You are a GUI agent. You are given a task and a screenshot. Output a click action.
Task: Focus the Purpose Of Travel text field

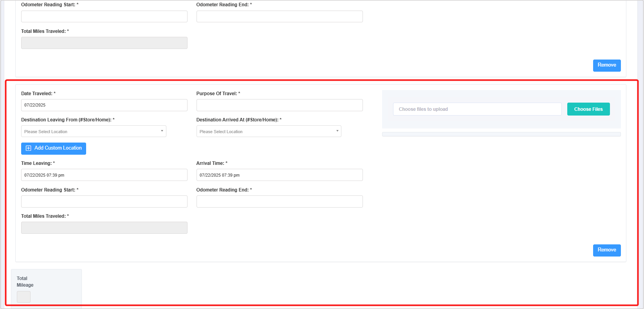pyautogui.click(x=279, y=105)
